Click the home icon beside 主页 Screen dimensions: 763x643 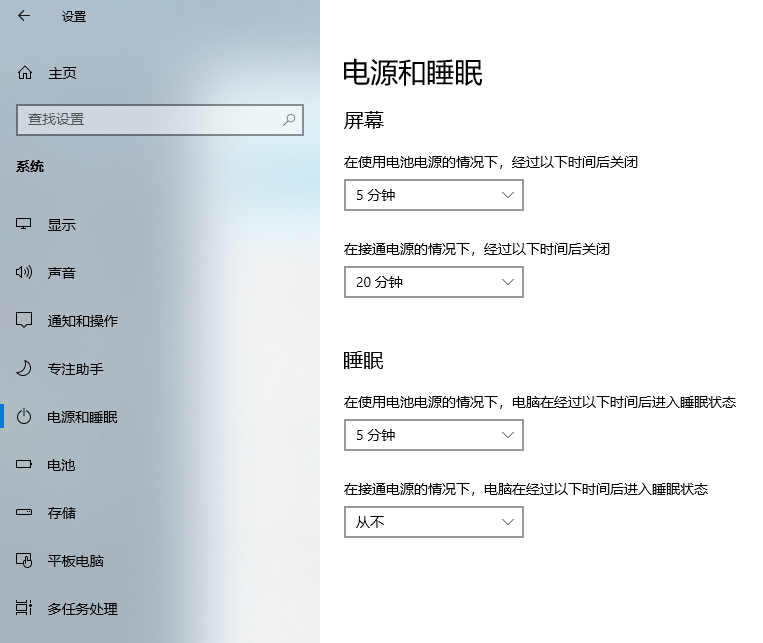[25, 73]
